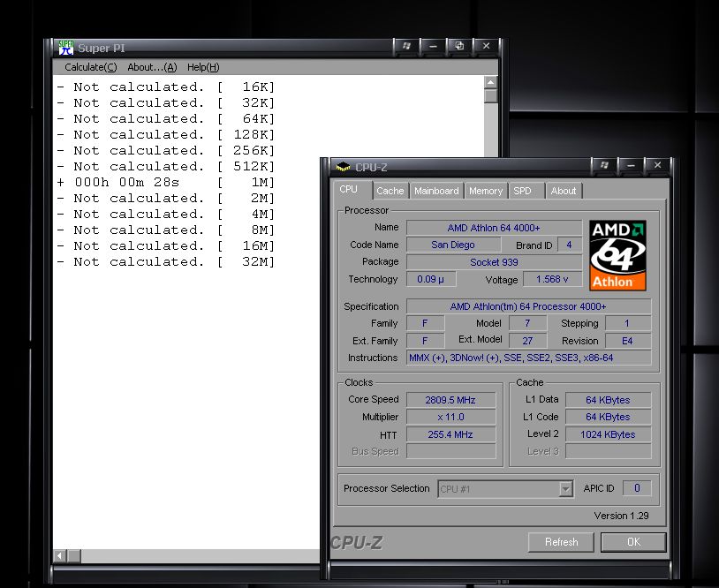Click the pin button in CPU-Z title bar
The height and width of the screenshot is (588, 719).
(x=604, y=165)
